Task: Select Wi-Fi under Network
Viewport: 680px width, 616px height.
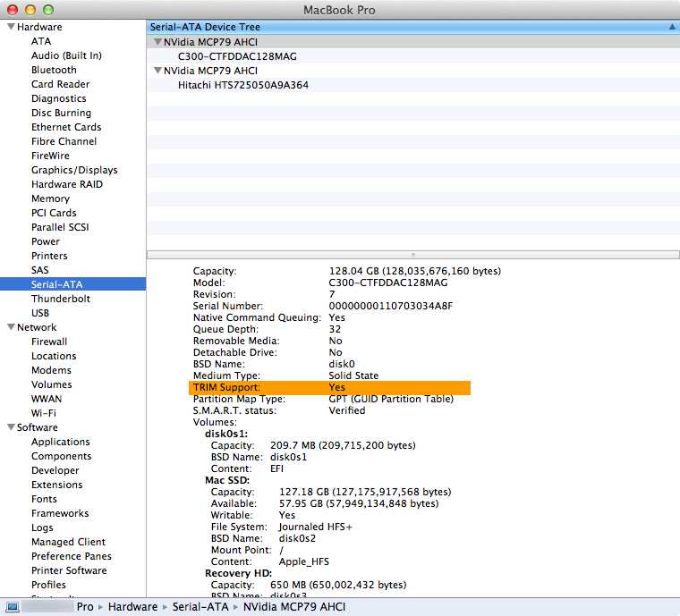Action: [x=44, y=413]
